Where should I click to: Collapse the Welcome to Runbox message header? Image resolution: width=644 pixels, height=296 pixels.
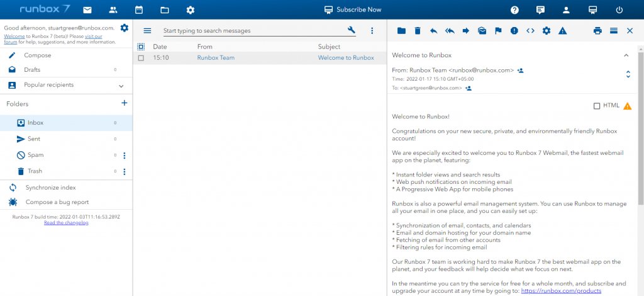tap(626, 55)
